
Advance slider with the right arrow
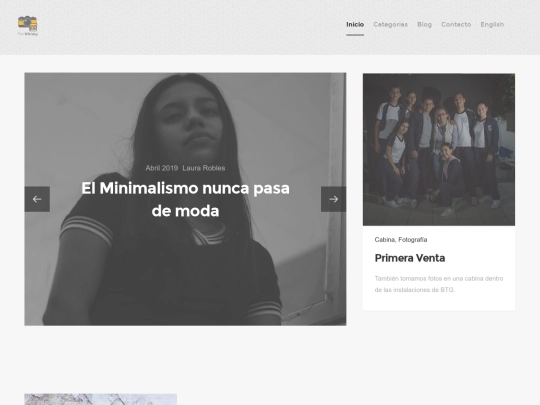coord(333,199)
